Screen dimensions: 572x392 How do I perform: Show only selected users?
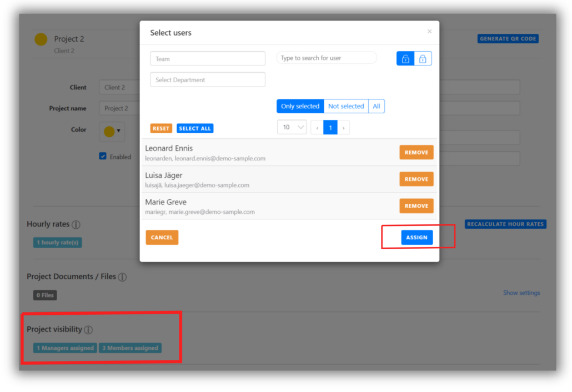pyautogui.click(x=300, y=106)
